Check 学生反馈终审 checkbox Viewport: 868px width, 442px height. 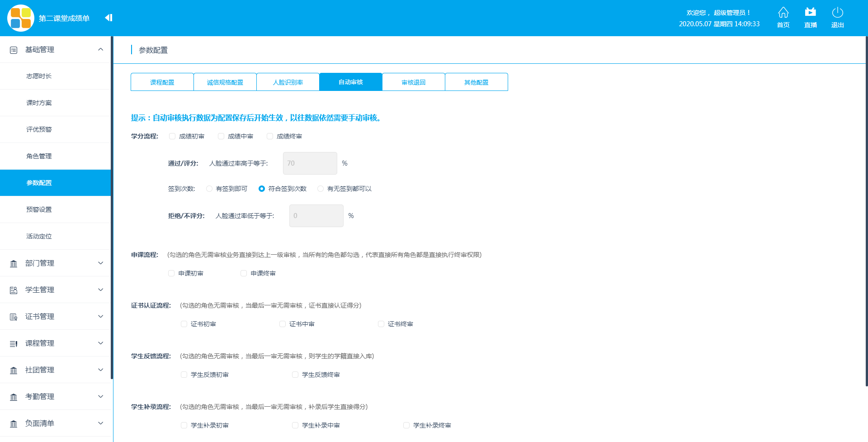coord(295,375)
